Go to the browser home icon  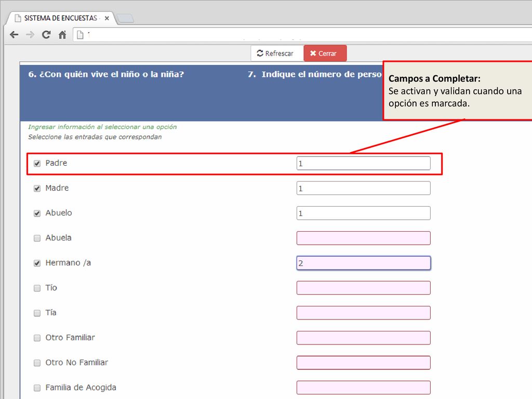(x=62, y=35)
